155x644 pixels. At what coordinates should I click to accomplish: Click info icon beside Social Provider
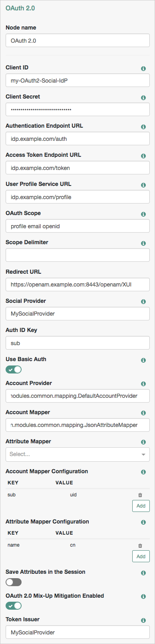point(143,302)
